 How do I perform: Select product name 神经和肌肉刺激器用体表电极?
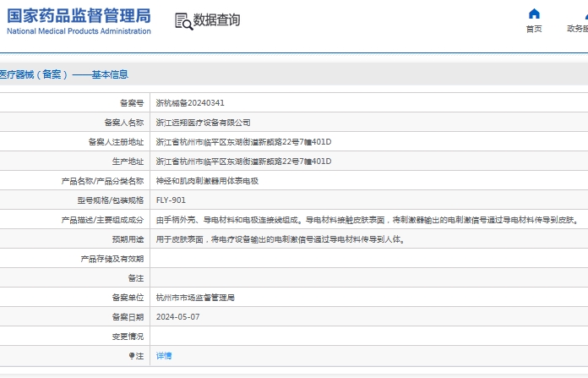coord(207,181)
